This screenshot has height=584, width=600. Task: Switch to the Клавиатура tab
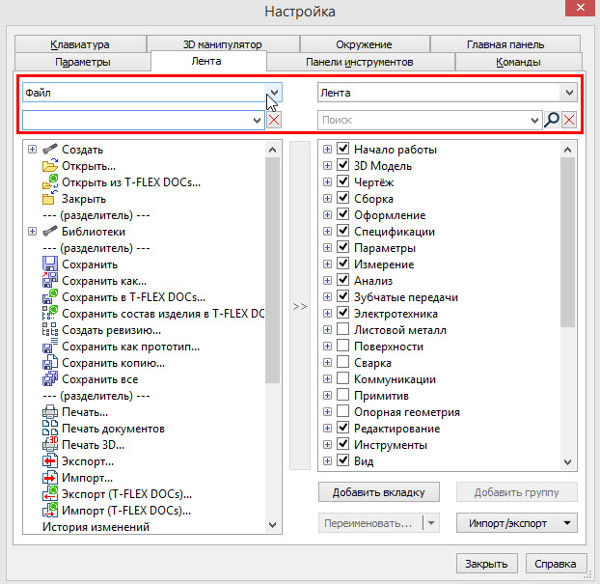coord(80,44)
